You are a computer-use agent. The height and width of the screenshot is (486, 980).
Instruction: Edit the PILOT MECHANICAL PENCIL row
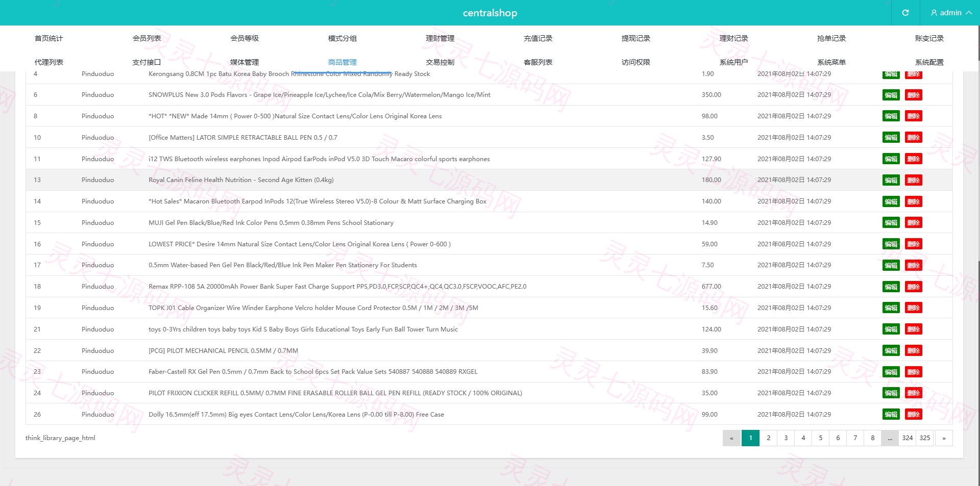tap(891, 351)
